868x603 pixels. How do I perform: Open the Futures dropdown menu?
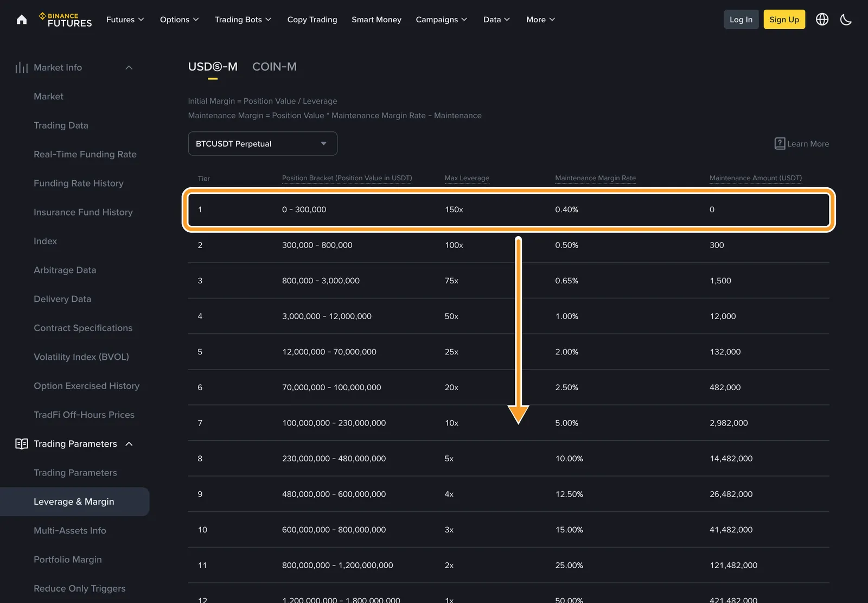(x=125, y=20)
